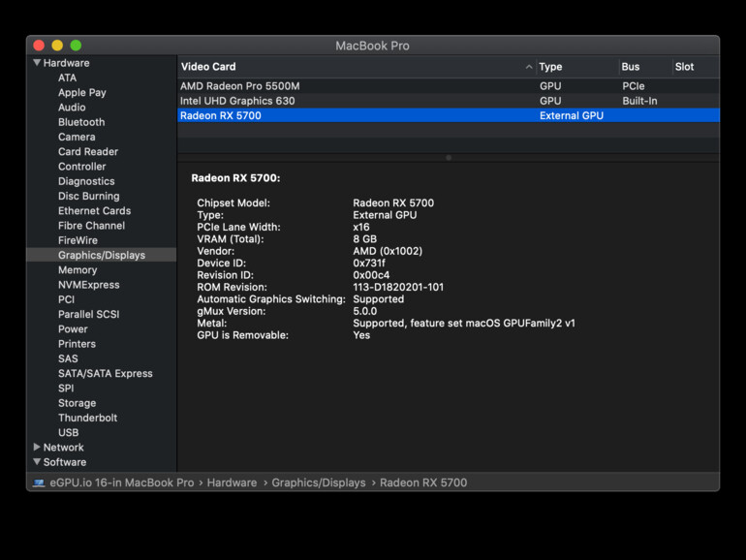Select Card Reader in the sidebar
This screenshot has width=746, height=560.
88,151
